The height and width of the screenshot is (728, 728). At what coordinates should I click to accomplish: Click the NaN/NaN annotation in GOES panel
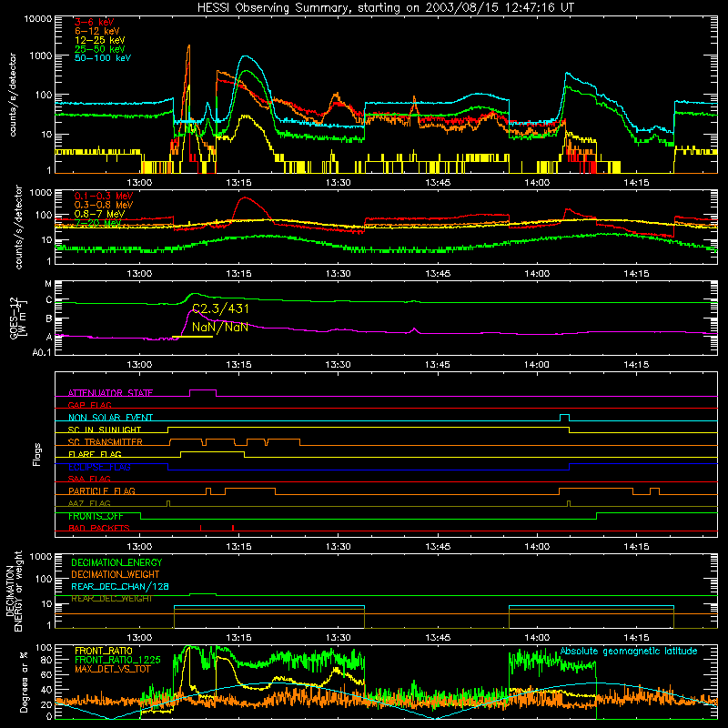point(220,328)
